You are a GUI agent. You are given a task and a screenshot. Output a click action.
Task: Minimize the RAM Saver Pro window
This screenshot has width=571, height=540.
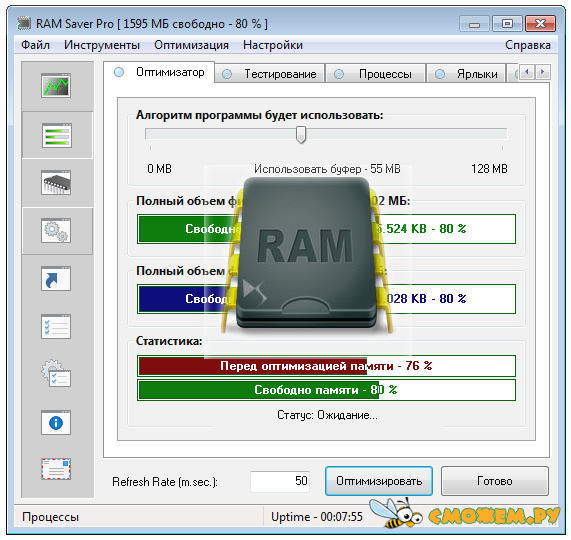[x=474, y=24]
